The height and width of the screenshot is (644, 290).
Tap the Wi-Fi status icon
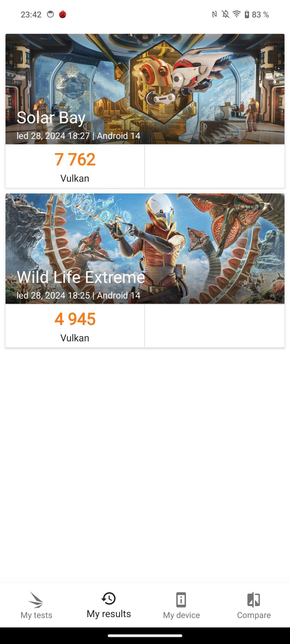[x=236, y=14]
